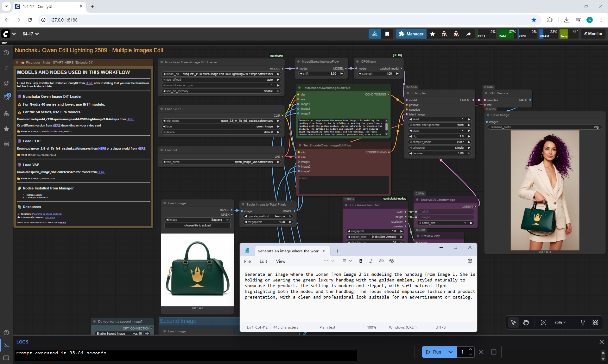This screenshot has width=608, height=364.
Task: Click the shift value slider in ModelSamplingAuraFlow
Action: [x=321, y=74]
